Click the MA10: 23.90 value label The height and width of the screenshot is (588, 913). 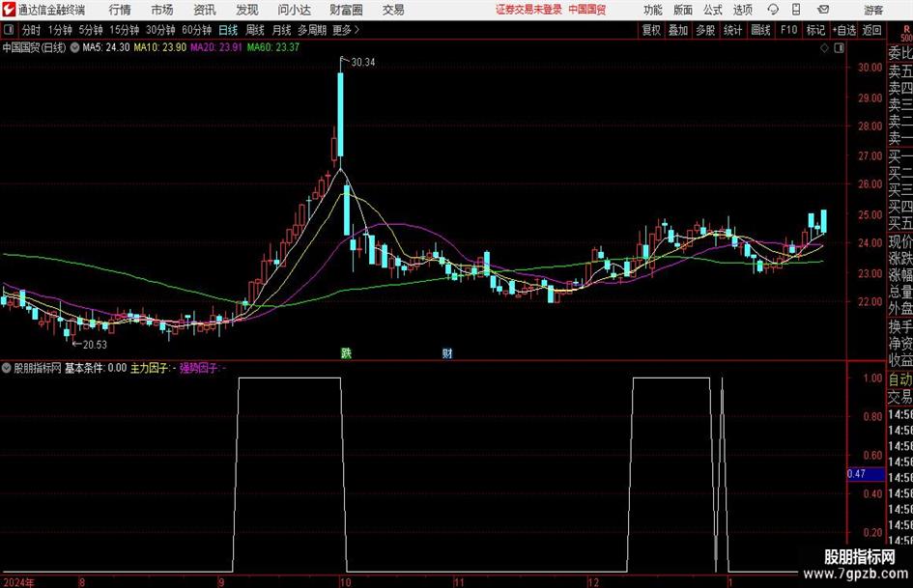click(x=160, y=47)
